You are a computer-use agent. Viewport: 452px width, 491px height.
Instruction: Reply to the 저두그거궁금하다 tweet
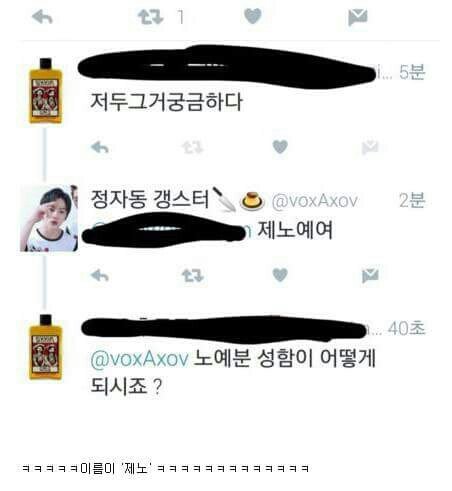tap(100, 147)
